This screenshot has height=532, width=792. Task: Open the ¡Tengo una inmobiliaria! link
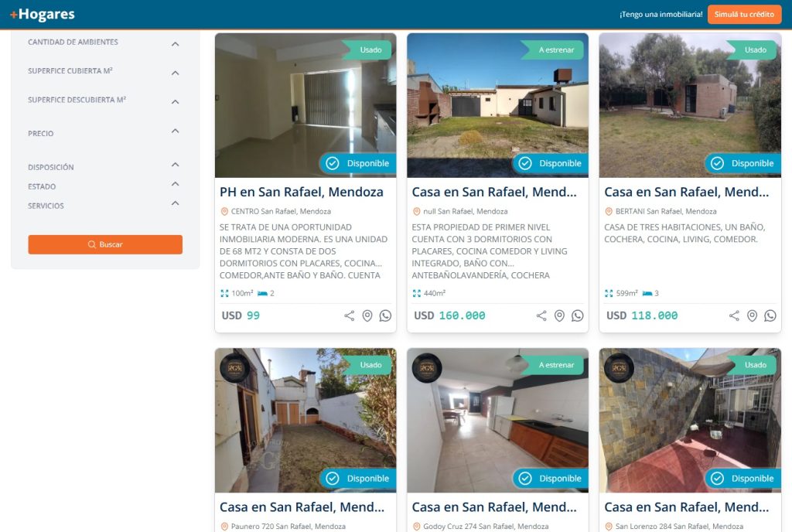[661, 14]
